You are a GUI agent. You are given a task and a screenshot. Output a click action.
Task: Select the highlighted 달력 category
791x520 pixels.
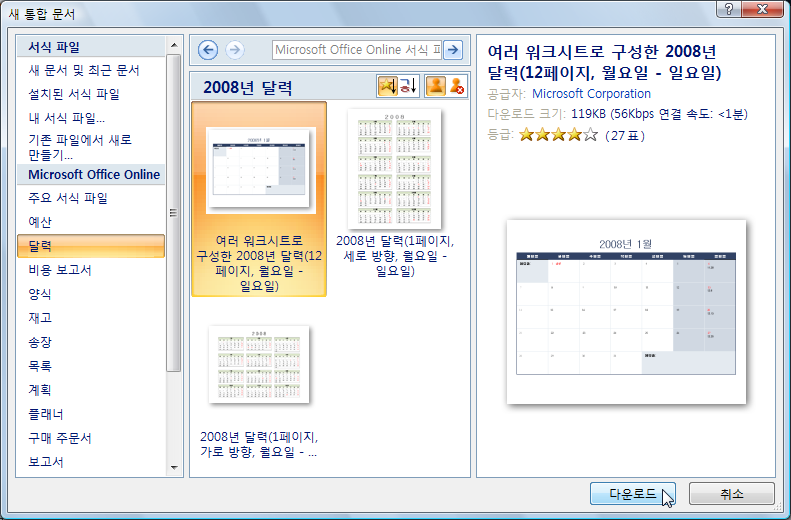click(x=91, y=246)
